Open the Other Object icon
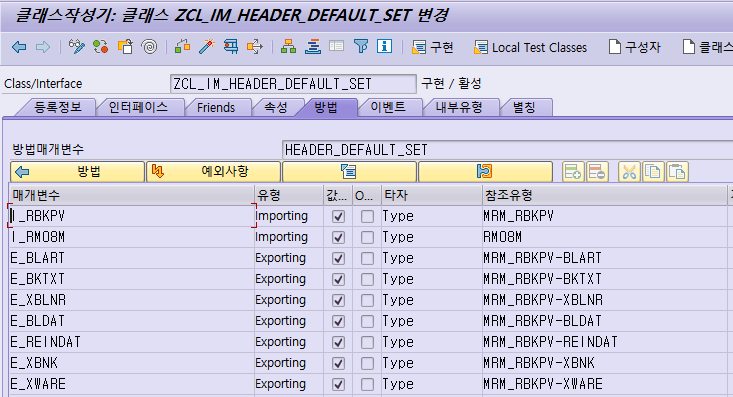 pyautogui.click(x=125, y=47)
